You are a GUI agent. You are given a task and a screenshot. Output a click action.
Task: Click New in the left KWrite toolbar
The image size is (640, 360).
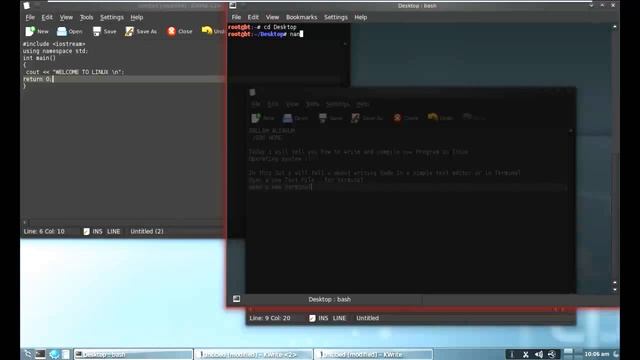tap(37, 31)
